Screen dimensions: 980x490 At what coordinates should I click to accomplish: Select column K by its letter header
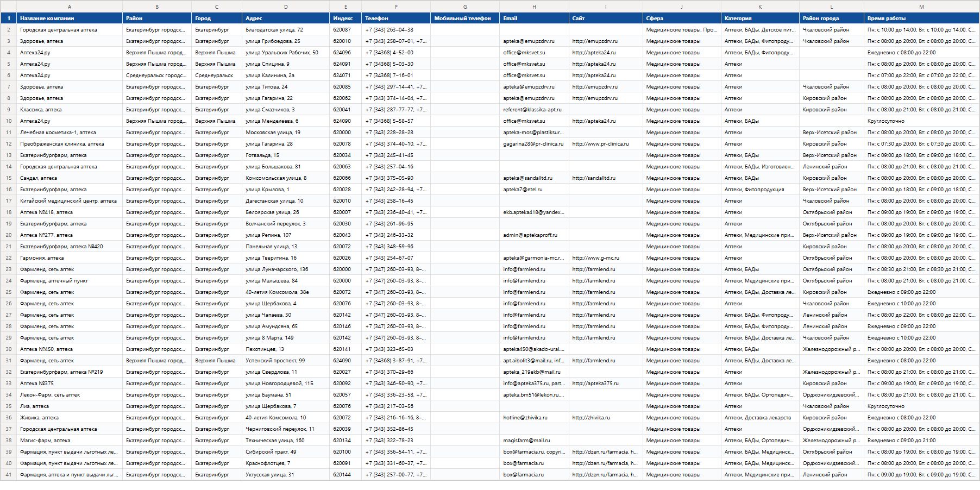point(760,7)
